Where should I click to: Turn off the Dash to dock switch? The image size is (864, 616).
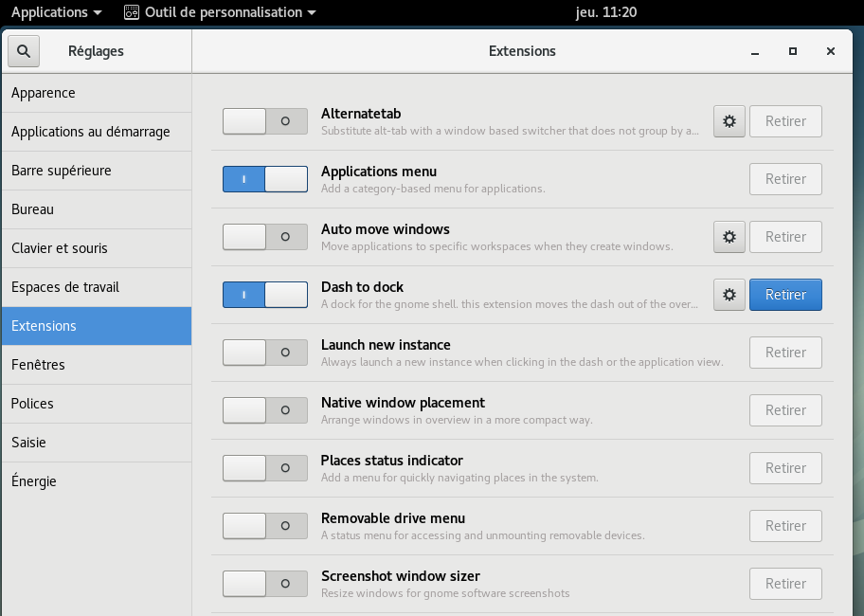(x=265, y=295)
